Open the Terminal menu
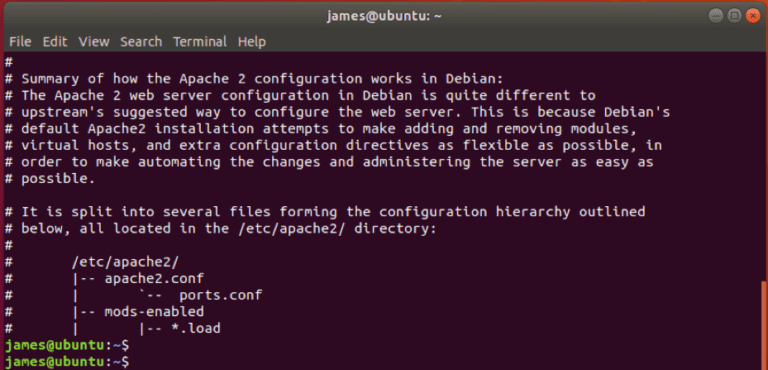 (200, 42)
